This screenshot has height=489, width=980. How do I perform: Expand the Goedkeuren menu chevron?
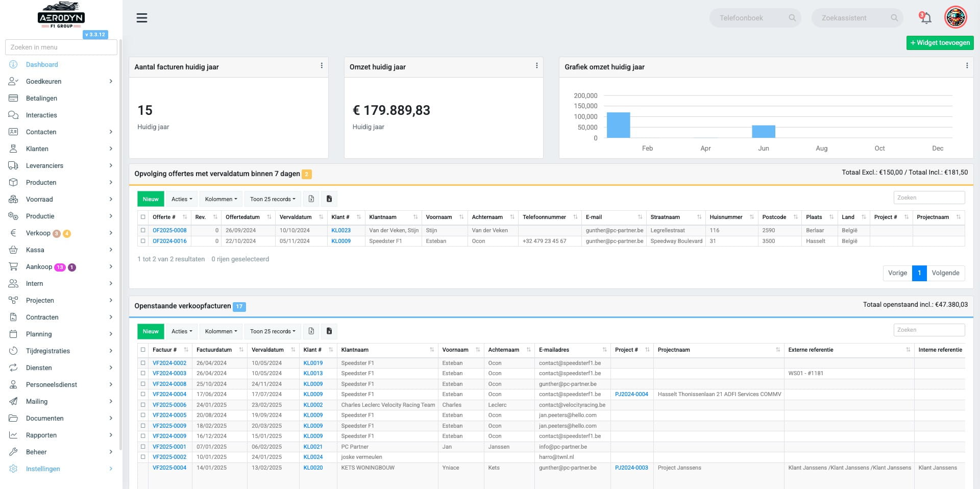[x=111, y=81]
